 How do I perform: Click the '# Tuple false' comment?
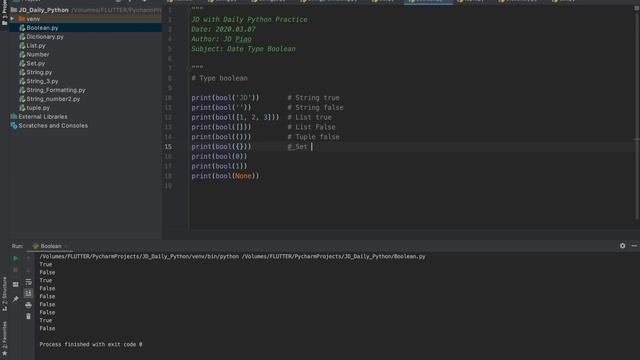313,137
